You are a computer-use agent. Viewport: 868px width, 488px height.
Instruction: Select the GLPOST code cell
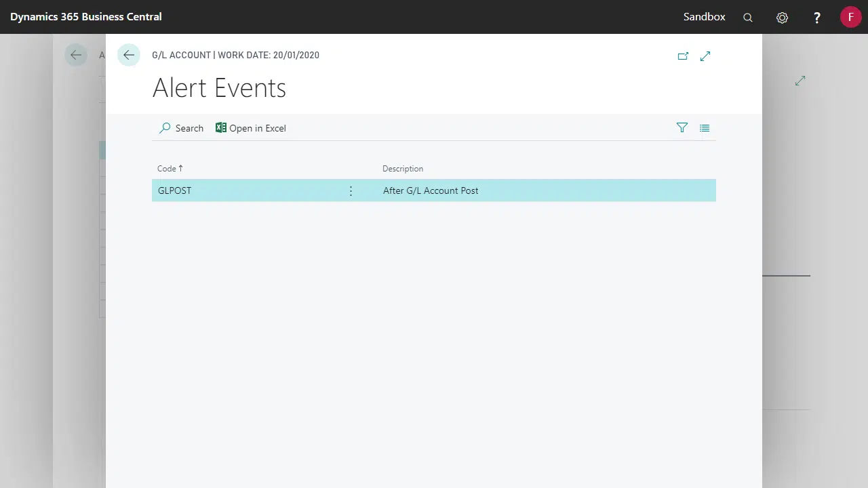175,191
